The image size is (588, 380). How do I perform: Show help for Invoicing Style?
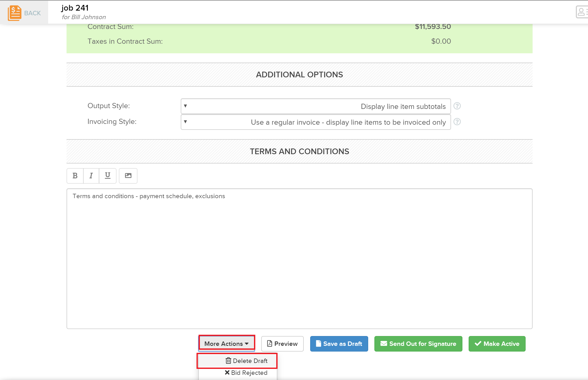(457, 122)
